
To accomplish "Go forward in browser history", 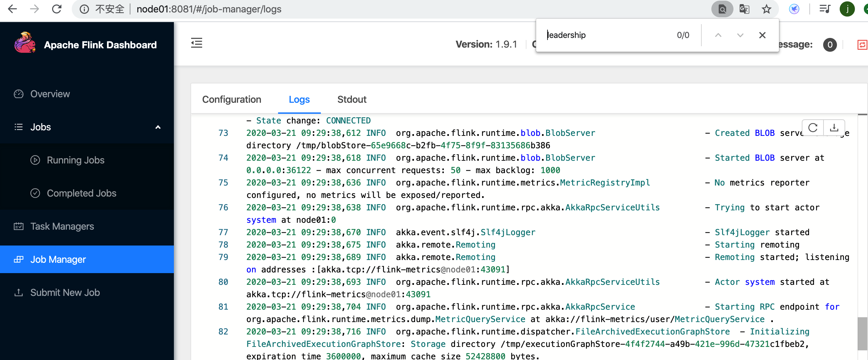I will (x=34, y=9).
